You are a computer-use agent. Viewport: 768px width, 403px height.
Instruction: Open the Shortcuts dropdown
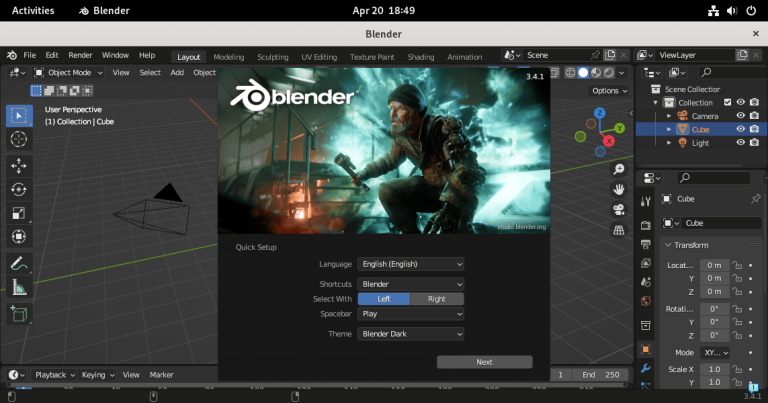pyautogui.click(x=410, y=284)
